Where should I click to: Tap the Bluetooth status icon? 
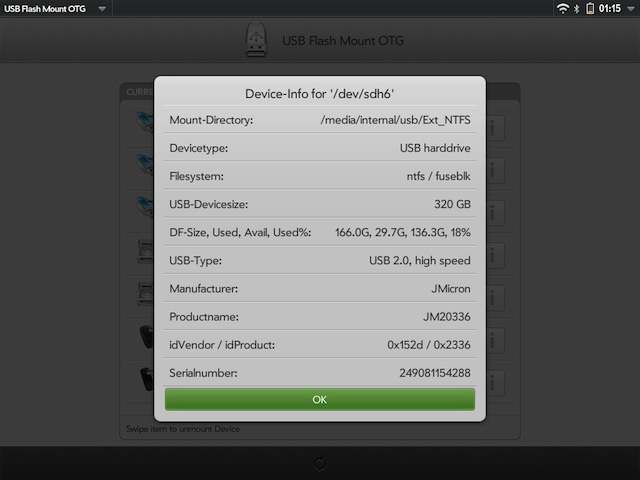point(576,9)
